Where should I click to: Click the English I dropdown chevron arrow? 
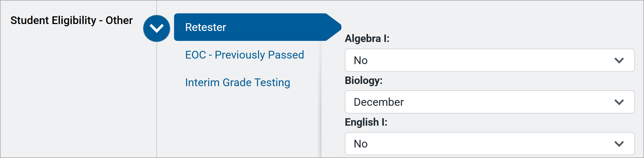click(x=619, y=144)
